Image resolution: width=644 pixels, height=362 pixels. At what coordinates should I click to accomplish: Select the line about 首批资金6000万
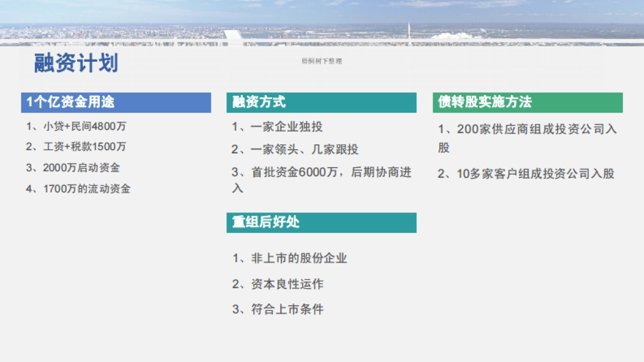[x=321, y=173]
